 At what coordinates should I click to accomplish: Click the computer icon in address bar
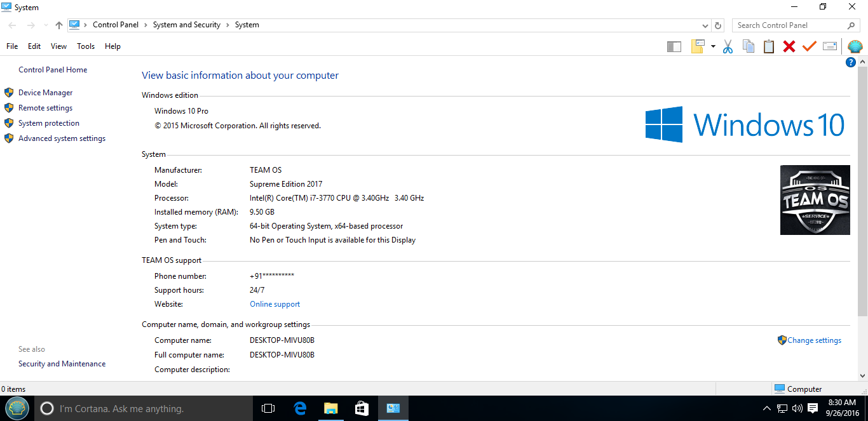coord(74,25)
